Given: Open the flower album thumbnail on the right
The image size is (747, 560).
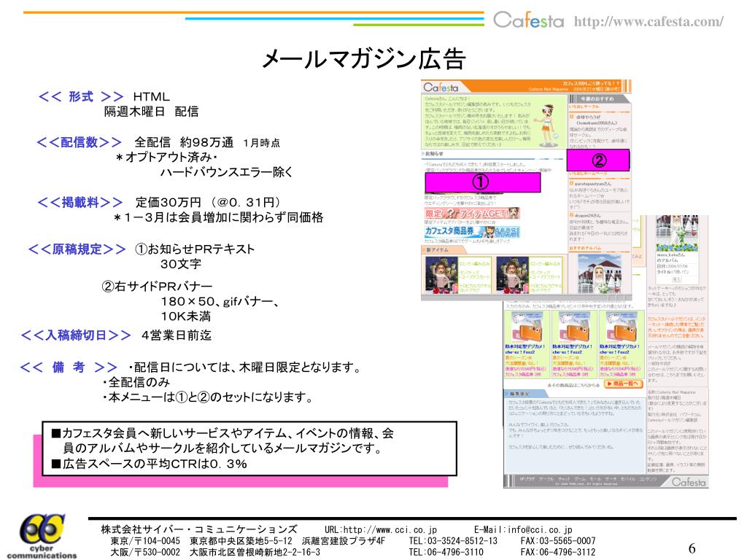Looking at the screenshot, I should click(x=676, y=233).
